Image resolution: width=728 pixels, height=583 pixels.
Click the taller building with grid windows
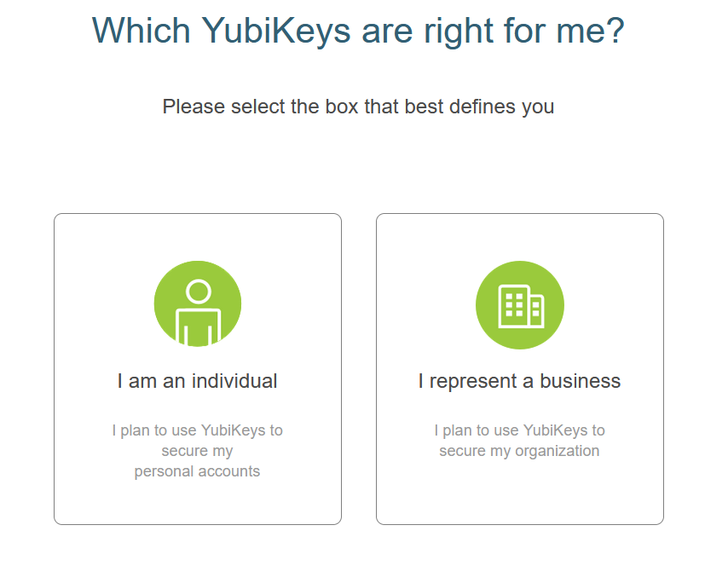click(514, 306)
